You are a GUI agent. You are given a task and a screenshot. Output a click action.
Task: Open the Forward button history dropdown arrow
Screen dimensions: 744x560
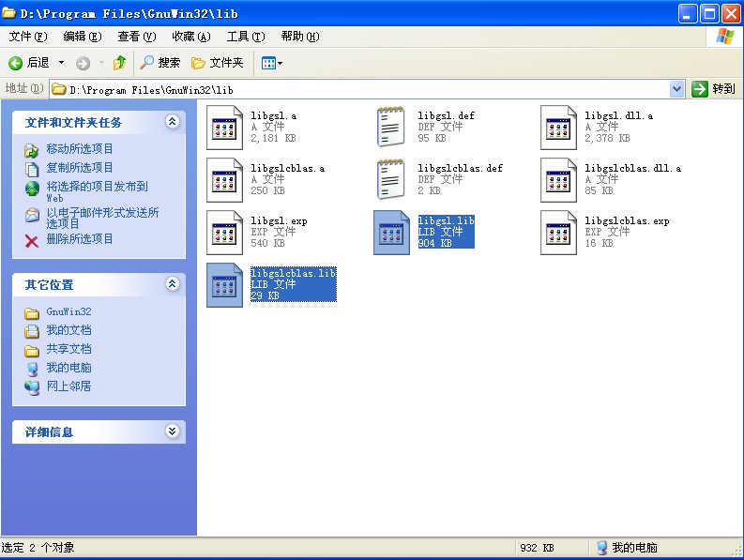[101, 63]
